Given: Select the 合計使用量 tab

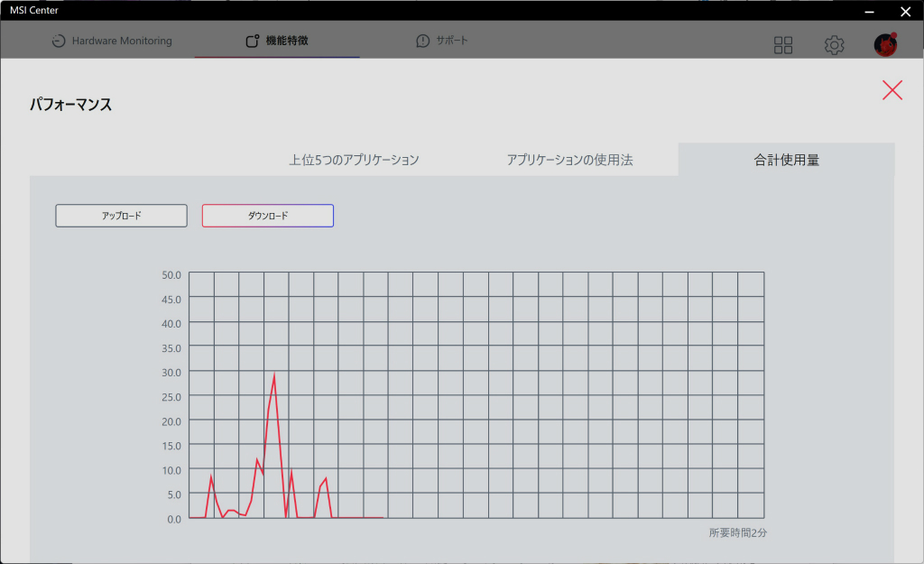Looking at the screenshot, I should coord(786,160).
